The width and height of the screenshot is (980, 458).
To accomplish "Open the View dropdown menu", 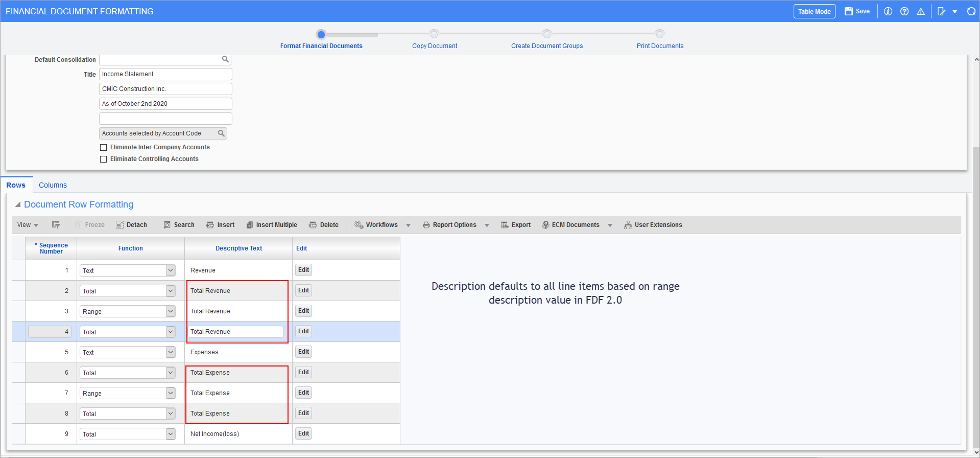I will coord(28,225).
